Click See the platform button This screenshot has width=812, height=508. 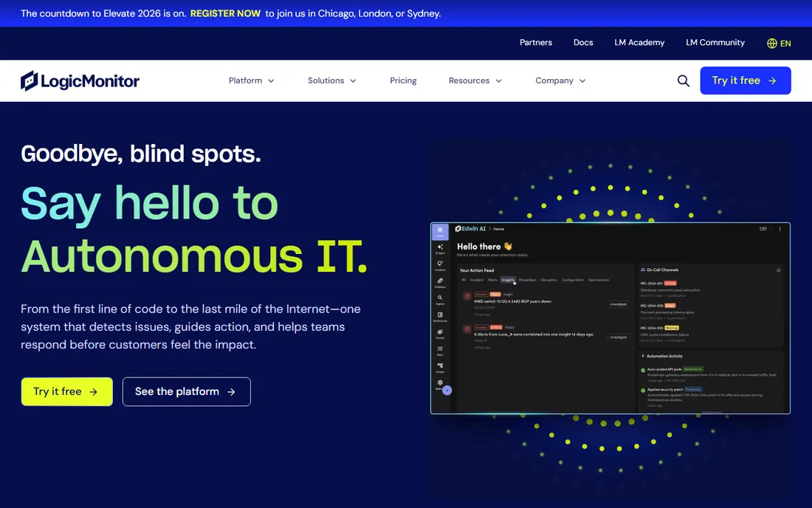[187, 391]
